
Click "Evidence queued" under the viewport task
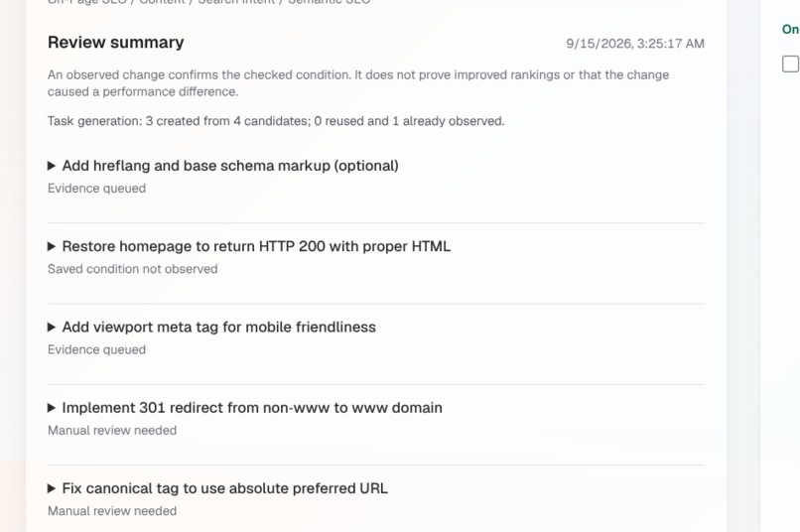click(x=96, y=349)
